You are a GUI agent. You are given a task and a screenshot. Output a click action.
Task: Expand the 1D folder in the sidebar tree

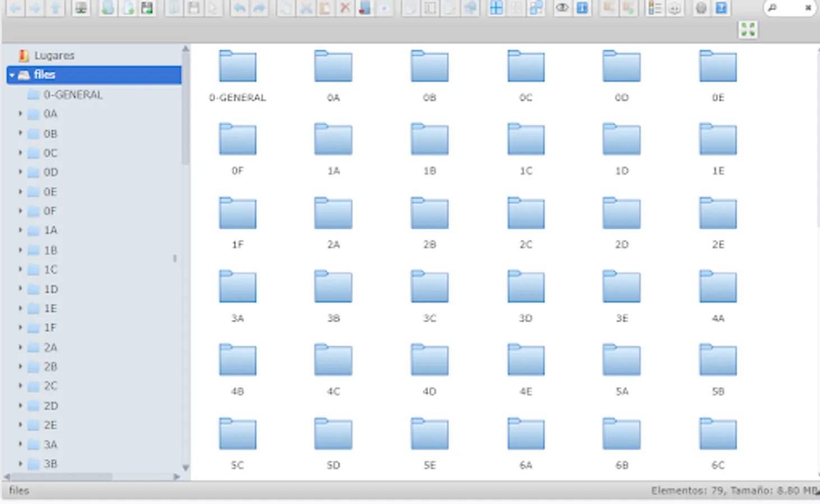pos(21,288)
